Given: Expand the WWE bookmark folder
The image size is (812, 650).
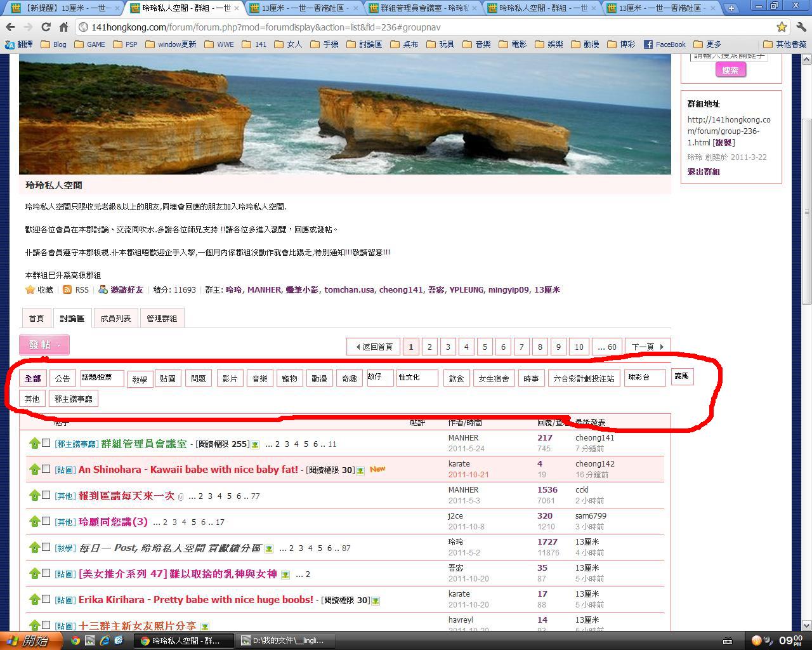Looking at the screenshot, I should pos(219,44).
